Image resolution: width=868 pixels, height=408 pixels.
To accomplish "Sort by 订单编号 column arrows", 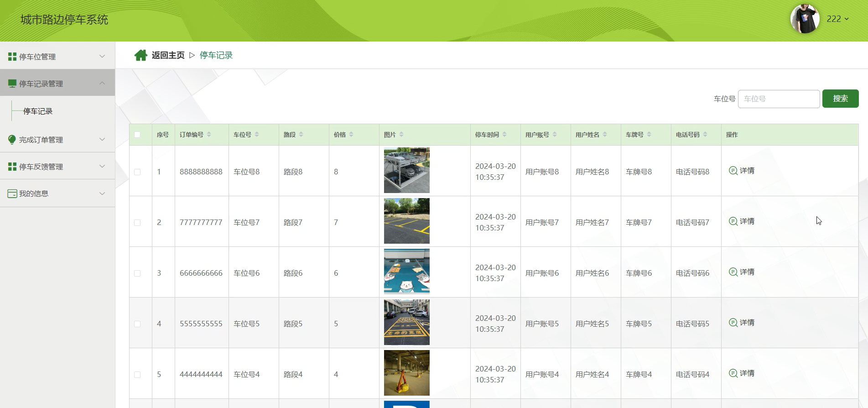I will pos(209,135).
